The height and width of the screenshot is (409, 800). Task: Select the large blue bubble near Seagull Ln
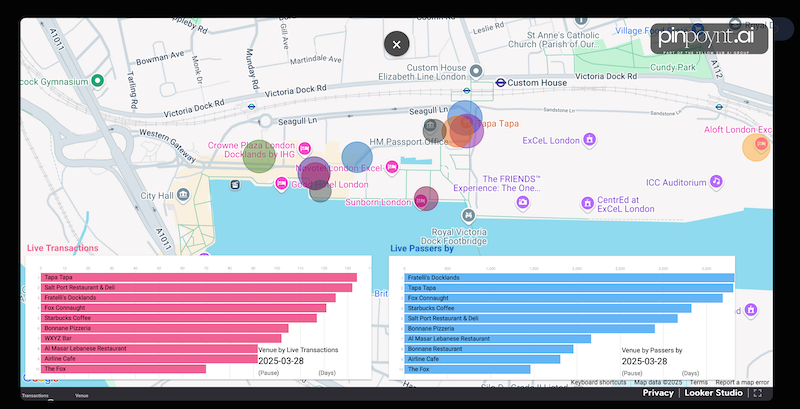pos(465,117)
